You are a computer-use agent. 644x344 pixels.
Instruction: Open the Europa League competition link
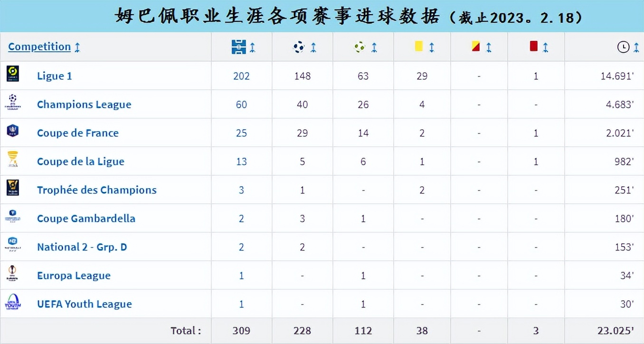(74, 276)
